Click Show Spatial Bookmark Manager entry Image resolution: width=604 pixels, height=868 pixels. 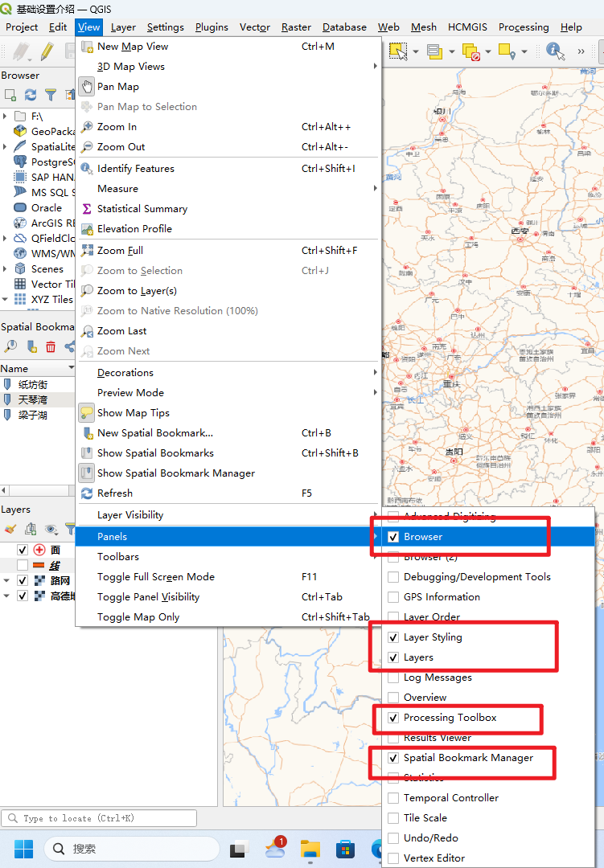coord(228,473)
